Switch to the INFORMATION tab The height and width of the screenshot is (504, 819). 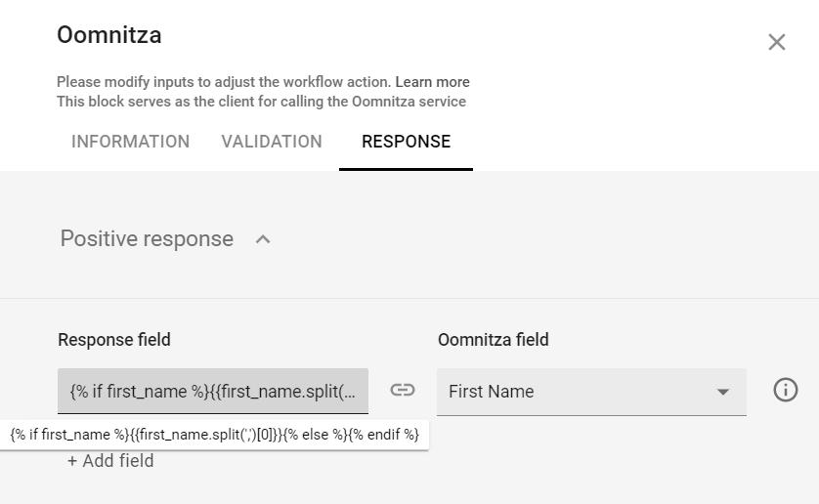point(131,142)
